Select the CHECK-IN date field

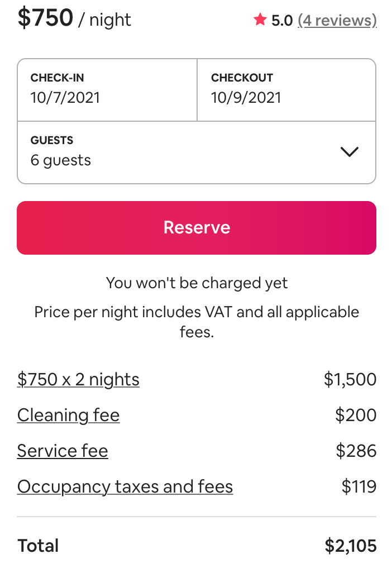click(x=107, y=90)
